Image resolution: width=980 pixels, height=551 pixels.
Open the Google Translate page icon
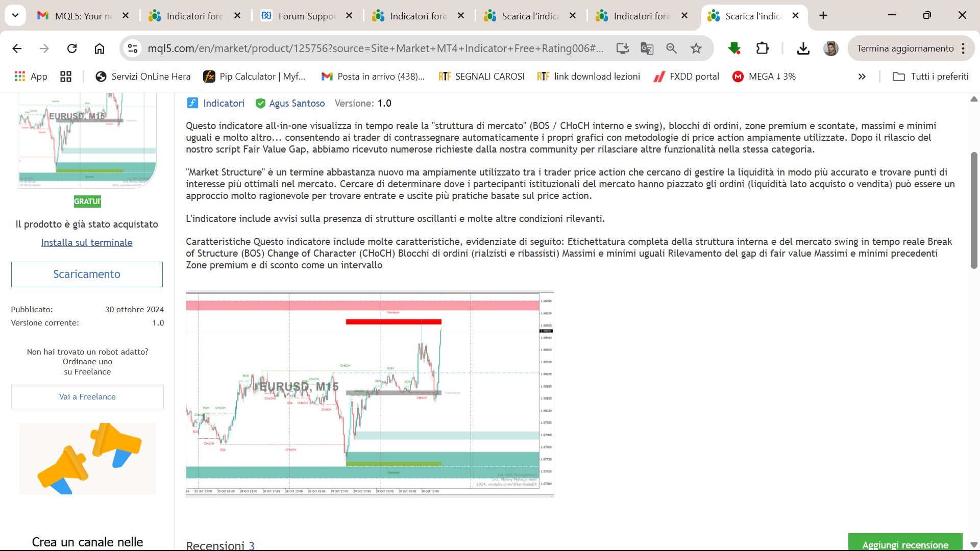click(x=647, y=48)
